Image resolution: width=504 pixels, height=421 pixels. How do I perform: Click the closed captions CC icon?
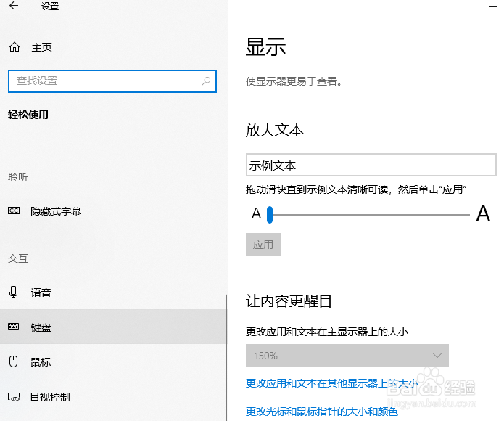pyautogui.click(x=14, y=210)
